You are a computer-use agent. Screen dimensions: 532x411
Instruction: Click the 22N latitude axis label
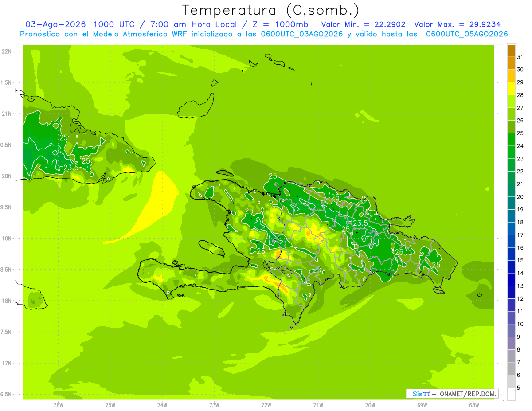click(7, 51)
